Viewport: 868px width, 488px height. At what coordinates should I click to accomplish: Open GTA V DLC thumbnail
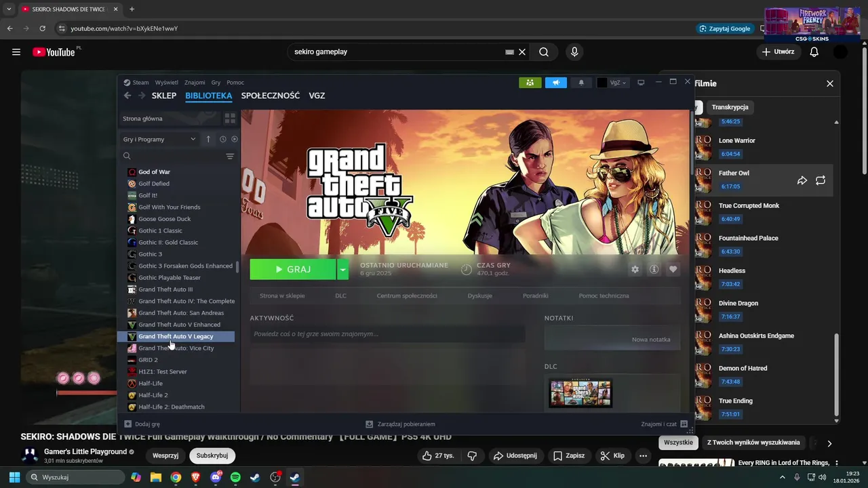pyautogui.click(x=580, y=393)
